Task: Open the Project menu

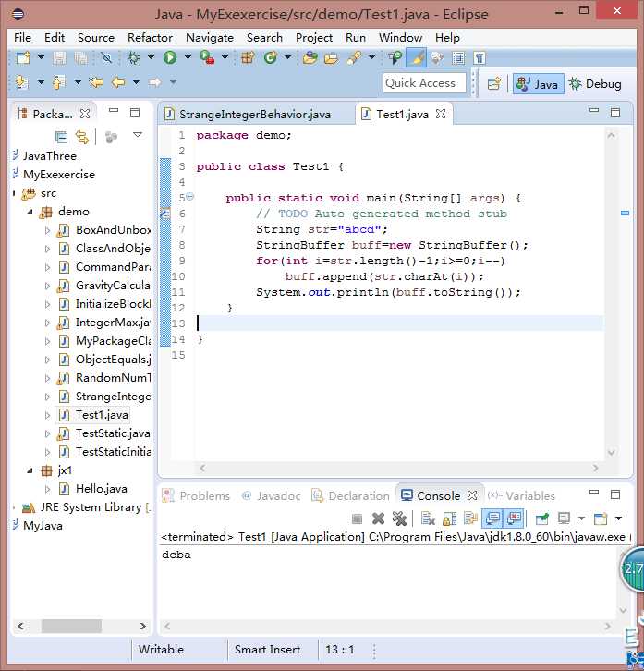Action: tap(313, 38)
